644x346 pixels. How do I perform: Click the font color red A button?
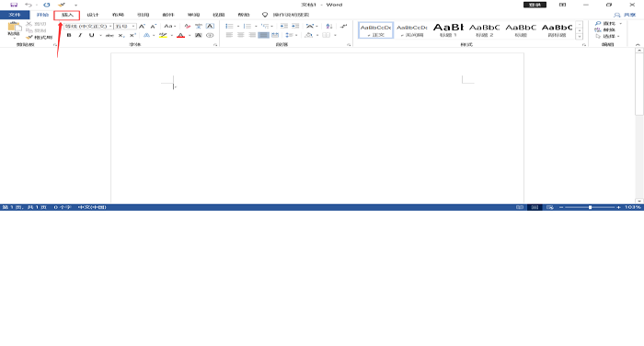[x=180, y=35]
